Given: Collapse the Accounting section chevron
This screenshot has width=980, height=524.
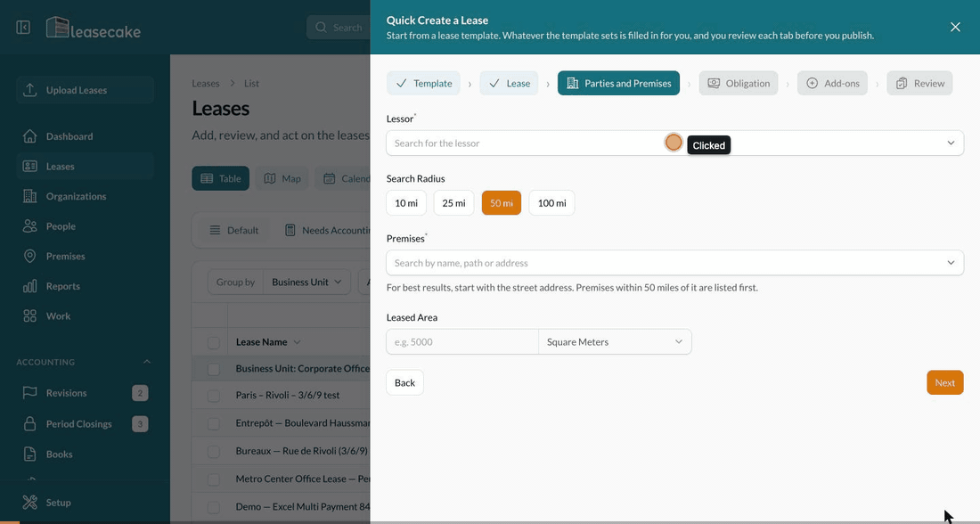Looking at the screenshot, I should (x=146, y=362).
